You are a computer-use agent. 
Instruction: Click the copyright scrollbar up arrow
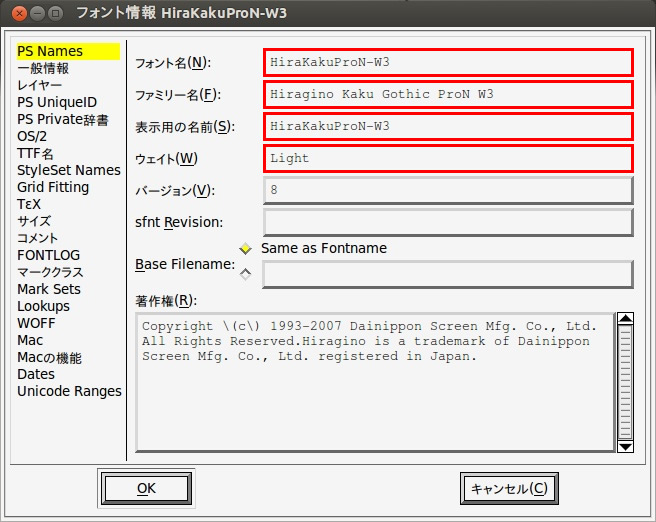625,318
